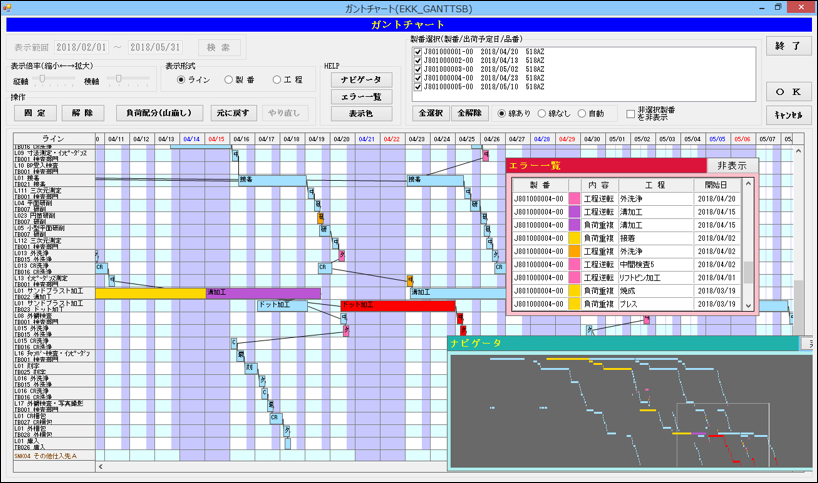
Task: Click the application icon in the title bar
Action: 9,8
